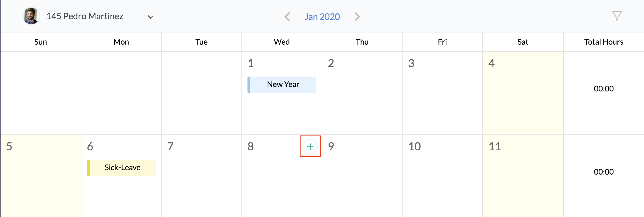Click the filter funnel icon
The image size is (644, 217).
click(x=617, y=16)
